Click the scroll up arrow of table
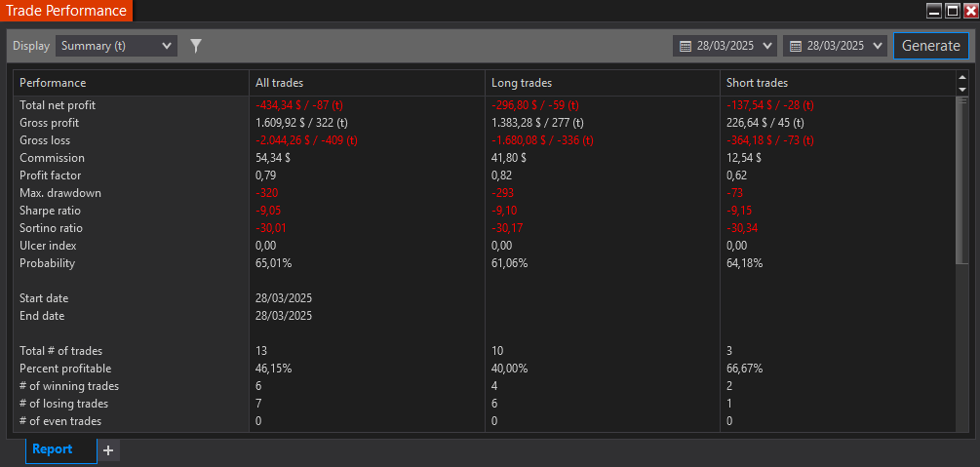Image resolution: width=980 pixels, height=467 pixels. 962,78
